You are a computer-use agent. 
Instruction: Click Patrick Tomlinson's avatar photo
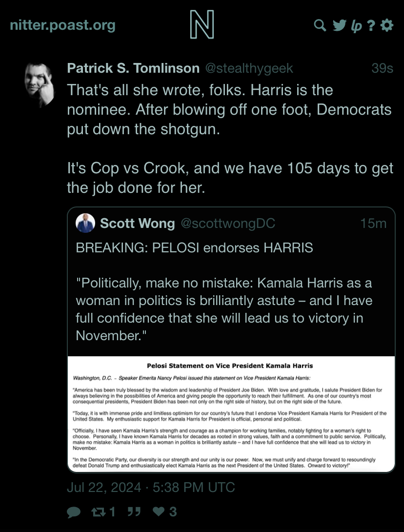coord(40,85)
